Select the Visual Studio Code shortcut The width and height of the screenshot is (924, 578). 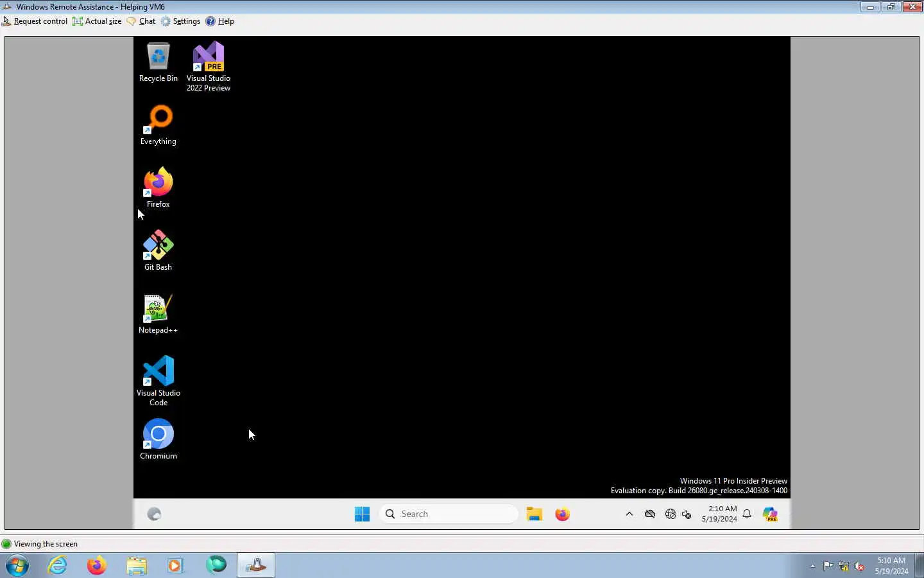tap(158, 381)
